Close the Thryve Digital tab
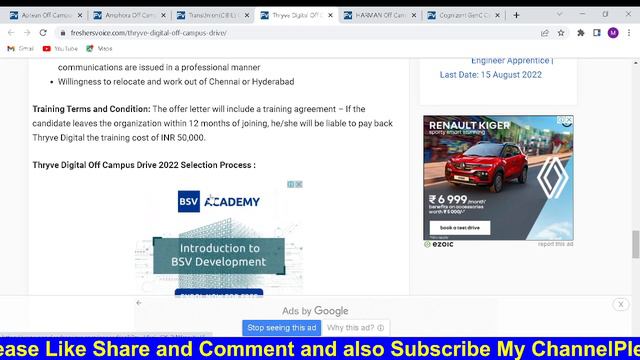Screen dimensions: 640x360 click(x=330, y=15)
